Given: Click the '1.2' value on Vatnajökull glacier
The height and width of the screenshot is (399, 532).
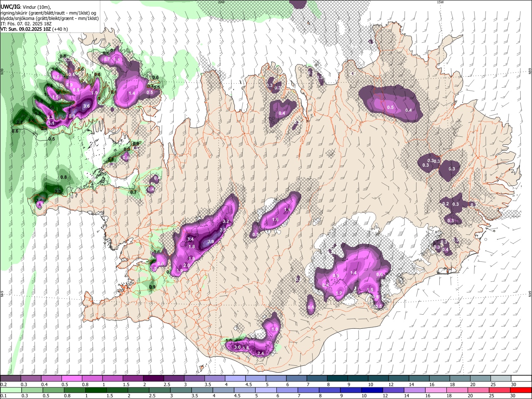Looking at the screenshot, I should tap(339, 293).
